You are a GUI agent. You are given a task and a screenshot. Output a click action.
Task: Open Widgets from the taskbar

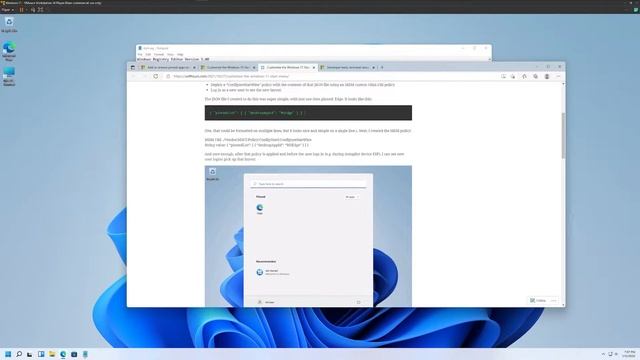click(41, 354)
